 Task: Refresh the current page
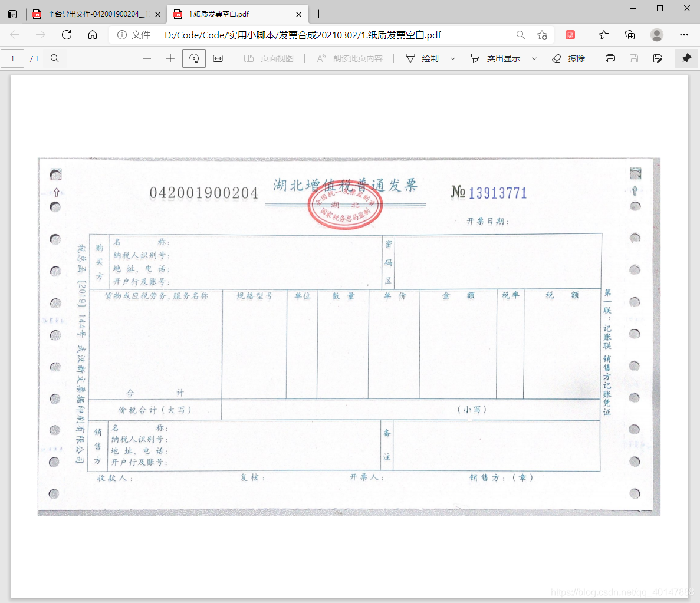point(67,35)
